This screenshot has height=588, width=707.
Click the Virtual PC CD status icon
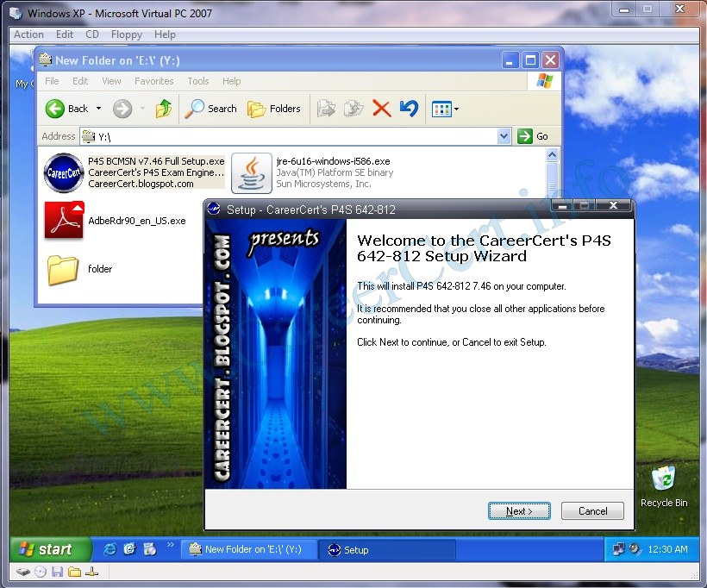click(x=41, y=572)
